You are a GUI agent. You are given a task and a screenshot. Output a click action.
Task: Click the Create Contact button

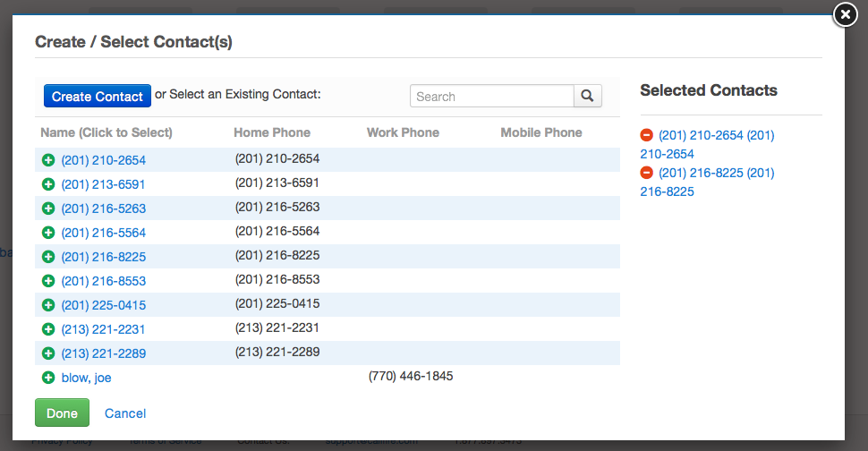[x=98, y=97]
